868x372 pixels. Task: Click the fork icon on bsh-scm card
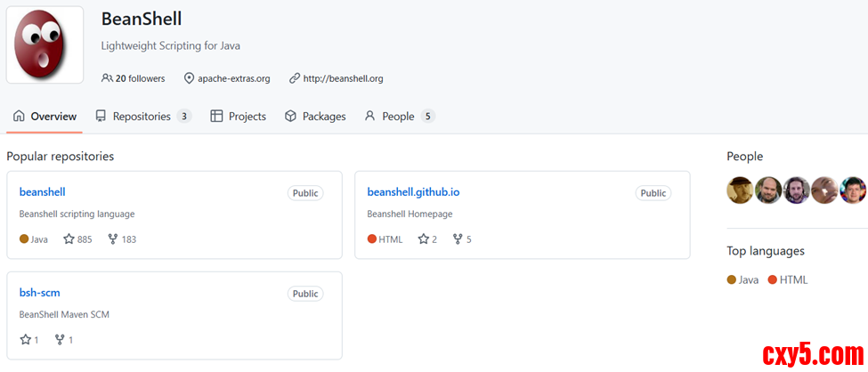pyautogui.click(x=60, y=340)
